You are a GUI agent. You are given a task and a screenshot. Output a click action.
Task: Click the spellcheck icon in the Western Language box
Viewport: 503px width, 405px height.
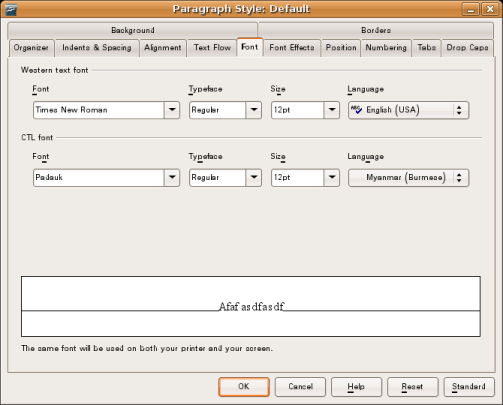coord(356,110)
